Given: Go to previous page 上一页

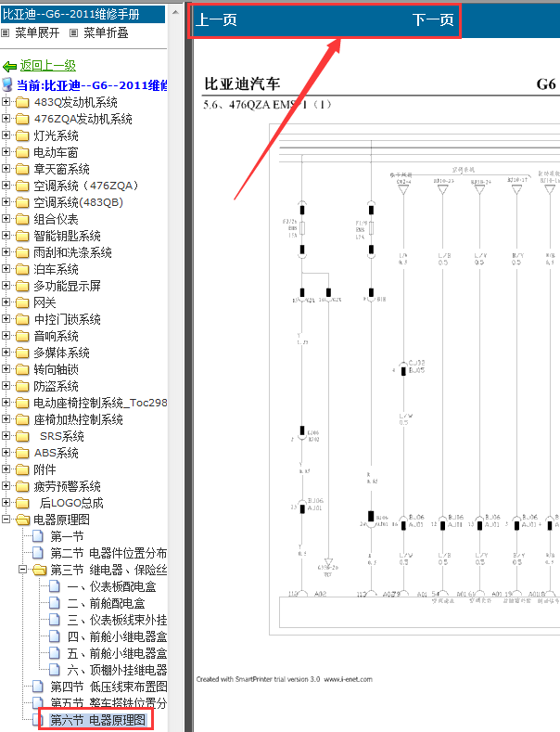Looking at the screenshot, I should 216,19.
